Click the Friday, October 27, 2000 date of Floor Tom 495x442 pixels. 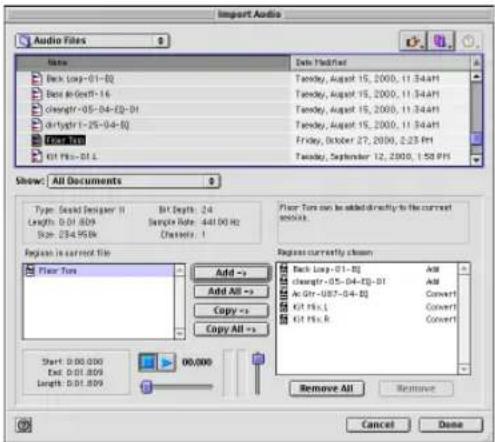tap(364, 140)
